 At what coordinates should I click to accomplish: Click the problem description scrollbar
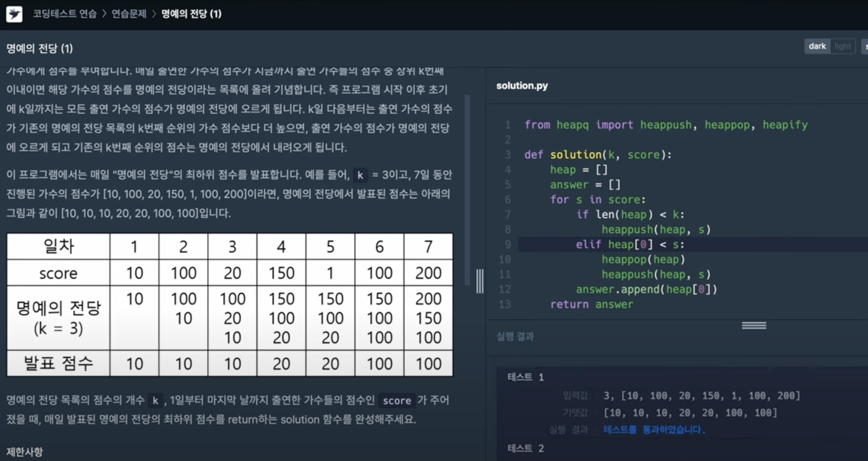(467, 190)
